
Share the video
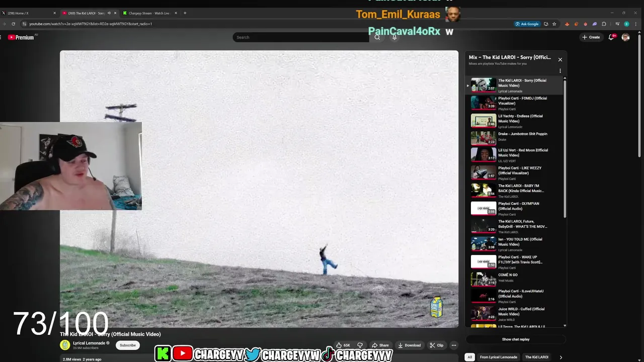coord(380,345)
